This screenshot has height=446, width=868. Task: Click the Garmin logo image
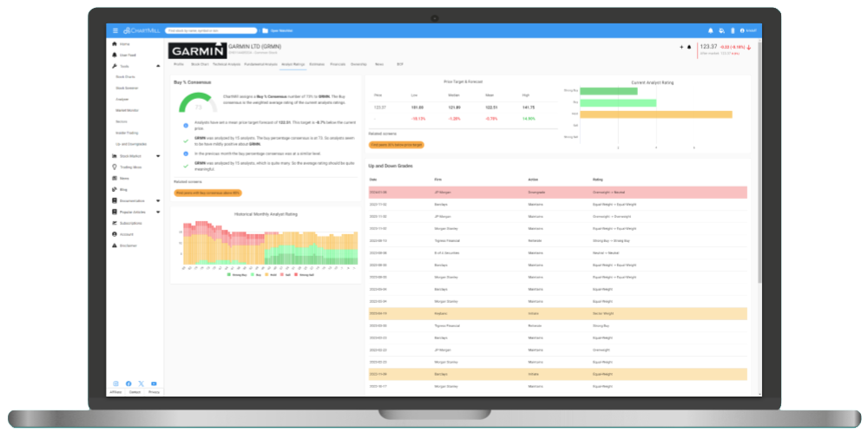coord(198,50)
